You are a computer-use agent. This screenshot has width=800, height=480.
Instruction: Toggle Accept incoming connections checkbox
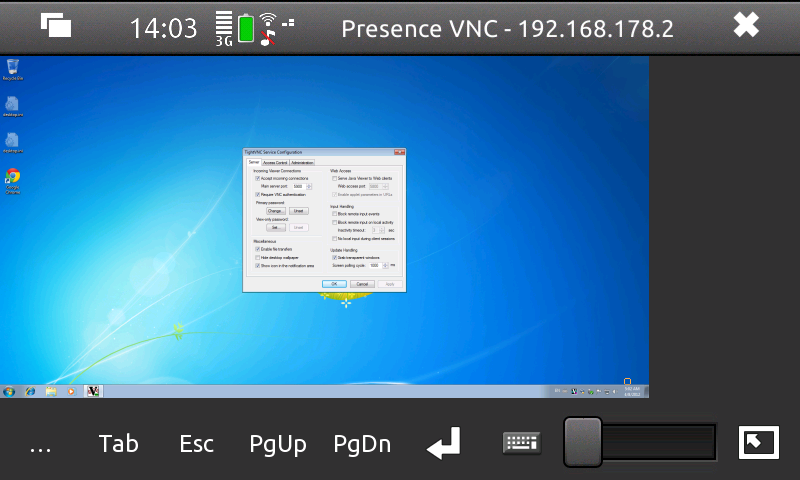[x=258, y=178]
